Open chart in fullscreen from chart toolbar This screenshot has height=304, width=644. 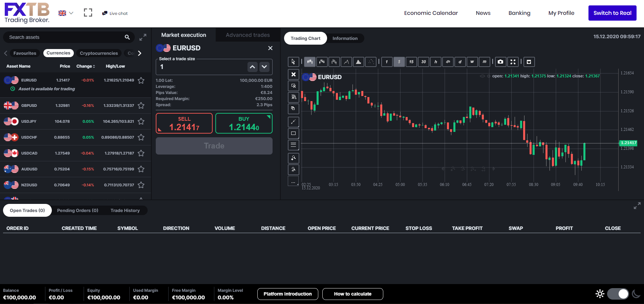point(513,62)
